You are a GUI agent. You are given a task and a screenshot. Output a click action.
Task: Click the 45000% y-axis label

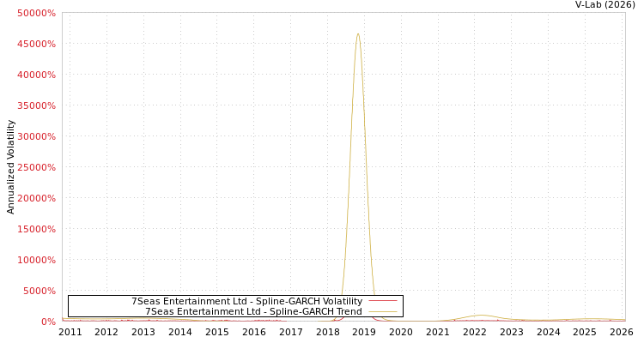[36, 44]
